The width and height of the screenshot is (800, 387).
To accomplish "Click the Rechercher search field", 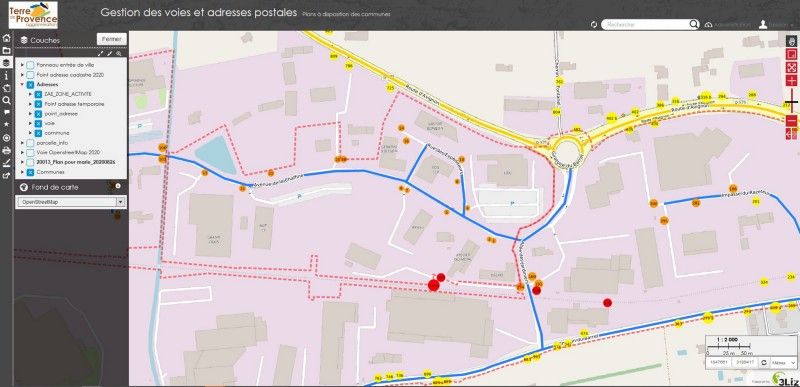I will [x=646, y=24].
